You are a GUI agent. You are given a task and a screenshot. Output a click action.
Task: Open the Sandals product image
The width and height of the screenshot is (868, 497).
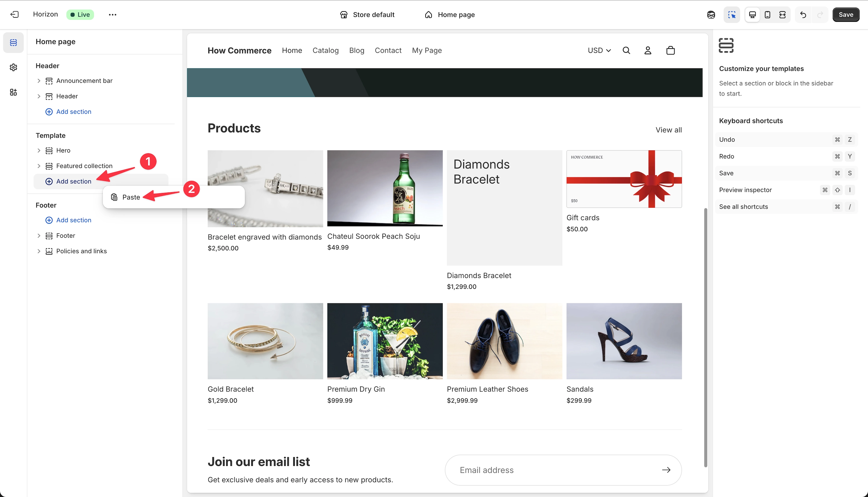[624, 341]
